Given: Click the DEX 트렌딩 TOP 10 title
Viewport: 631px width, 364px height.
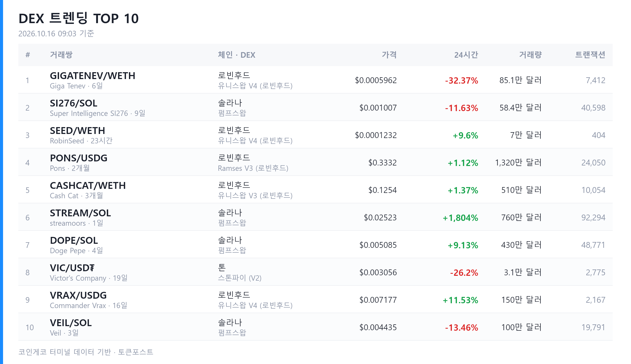Looking at the screenshot, I should click(x=79, y=19).
